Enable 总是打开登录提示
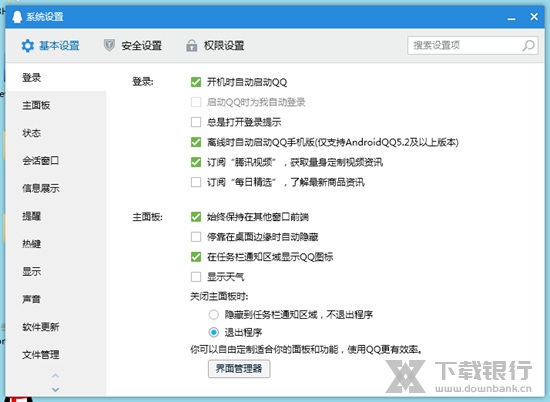Image resolution: width=550 pixels, height=402 pixels. pos(196,122)
